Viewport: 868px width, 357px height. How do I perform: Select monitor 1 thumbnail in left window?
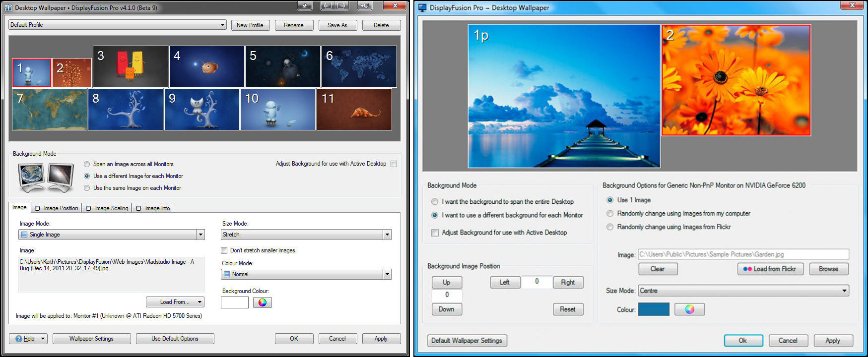pyautogui.click(x=32, y=73)
